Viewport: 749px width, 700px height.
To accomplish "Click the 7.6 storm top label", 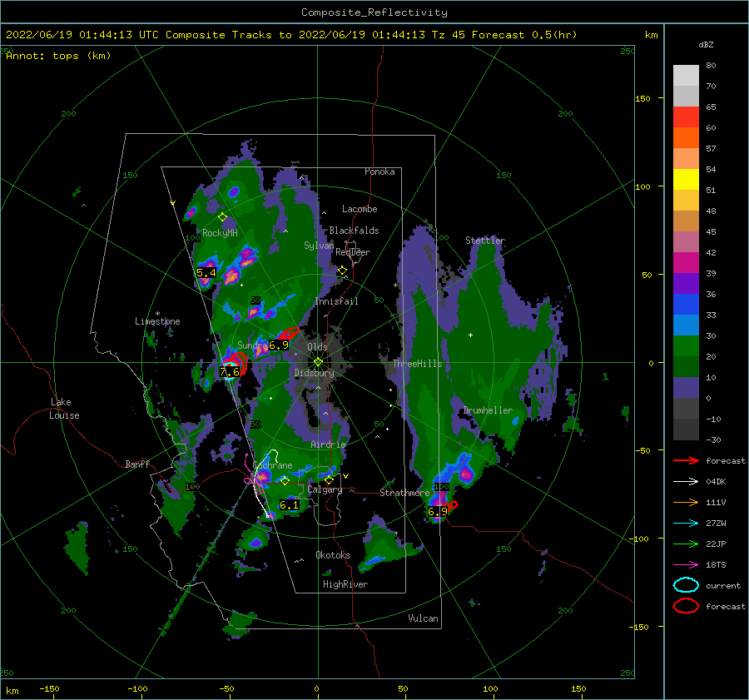I will click(230, 372).
